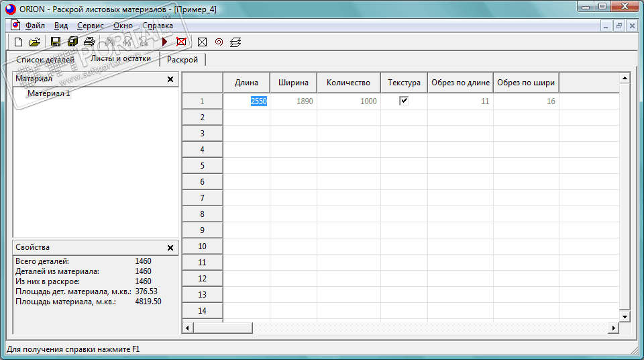Viewport: 644px width, 360px height.
Task: Click the Длина column header
Action: pos(246,83)
